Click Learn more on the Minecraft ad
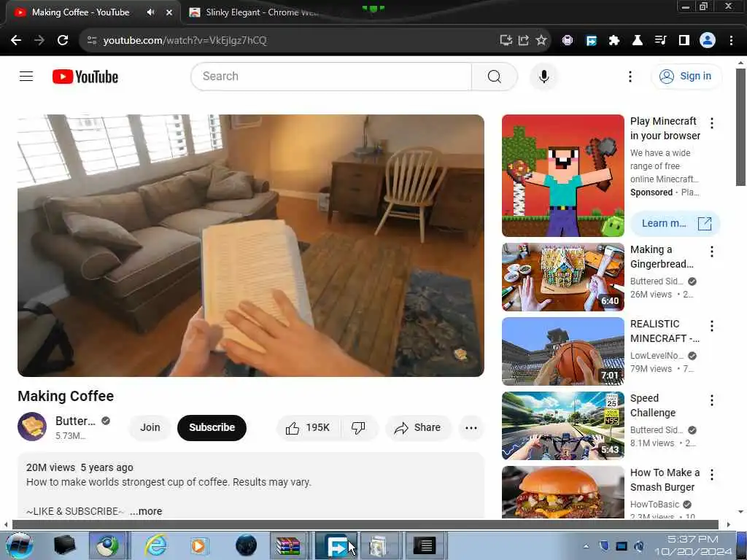The height and width of the screenshot is (560, 747). 675,223
